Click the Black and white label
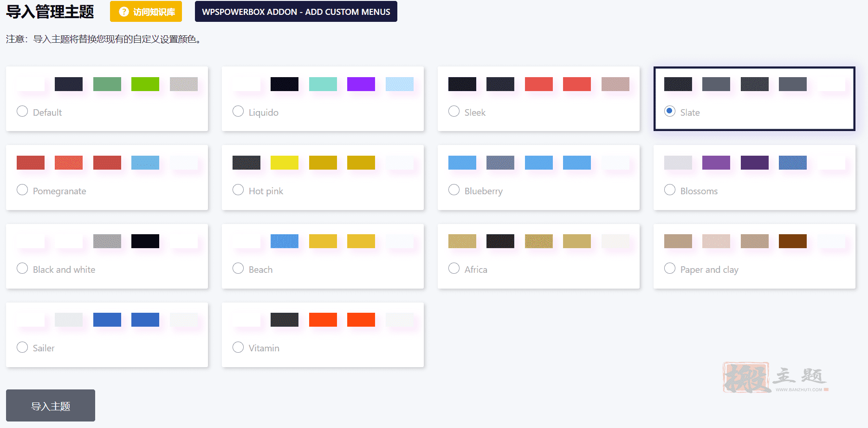 (x=64, y=270)
